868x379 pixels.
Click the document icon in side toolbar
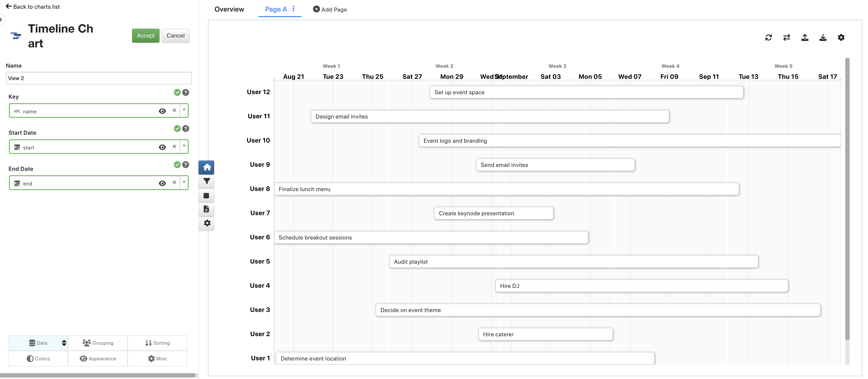point(206,209)
